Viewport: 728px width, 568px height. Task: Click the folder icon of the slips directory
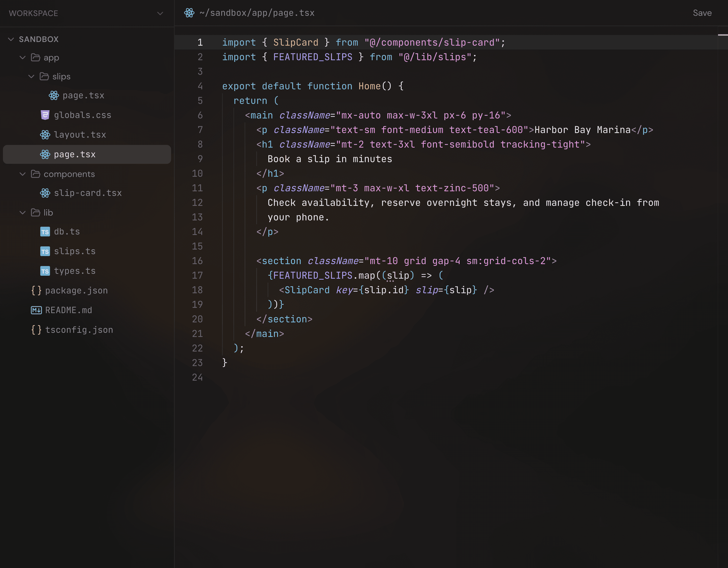(x=44, y=76)
